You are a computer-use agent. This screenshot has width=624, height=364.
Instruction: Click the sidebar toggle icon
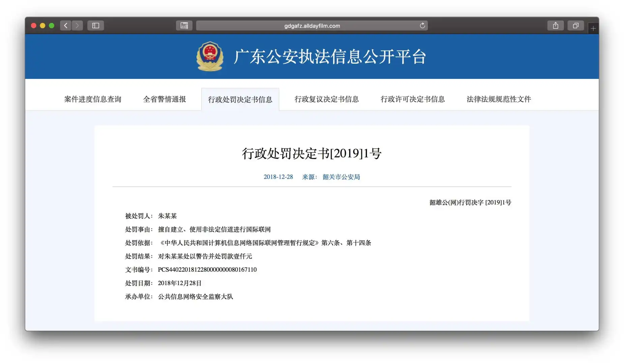(95, 25)
